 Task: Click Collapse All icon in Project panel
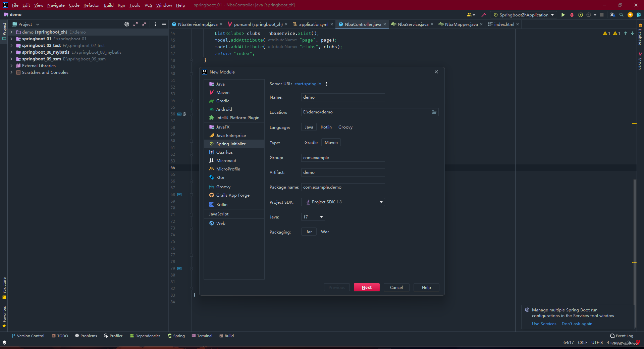click(144, 24)
